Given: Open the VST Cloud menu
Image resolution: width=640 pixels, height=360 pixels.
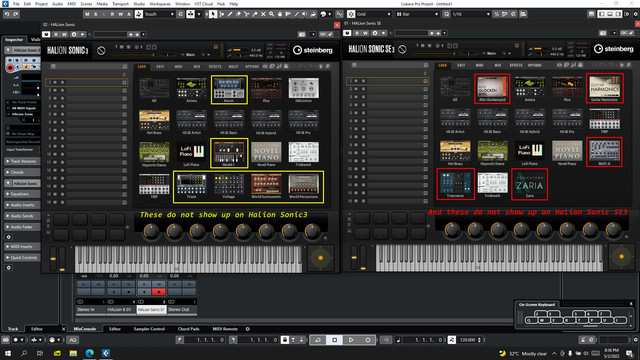Looking at the screenshot, I should (x=203, y=4).
